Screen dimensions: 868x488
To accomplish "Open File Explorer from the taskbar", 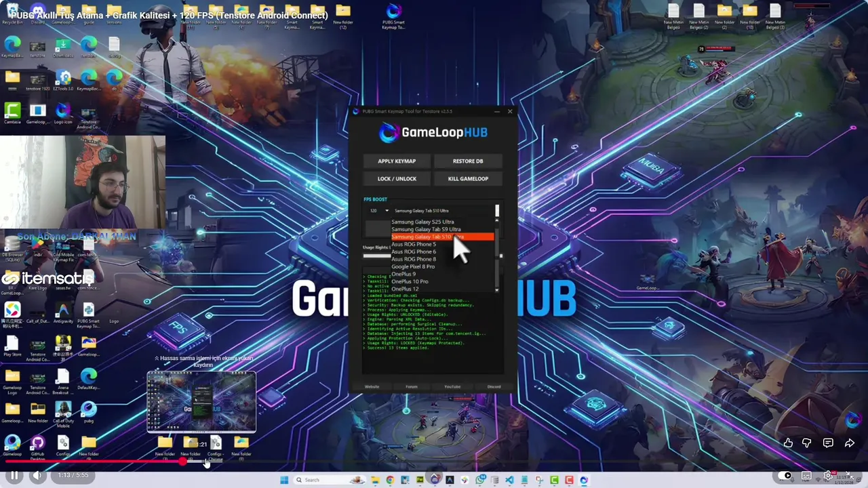I will pyautogui.click(x=375, y=480).
